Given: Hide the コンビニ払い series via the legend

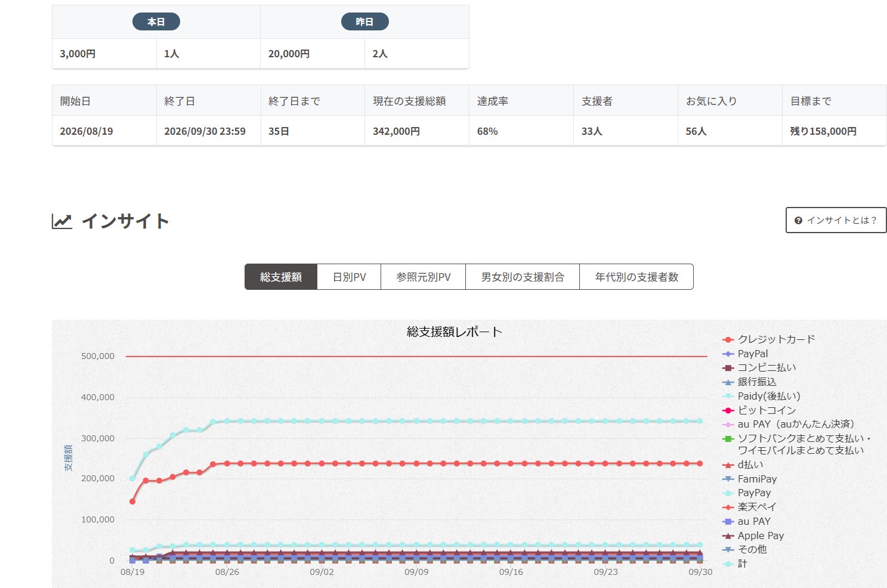Looking at the screenshot, I should pos(759,368).
